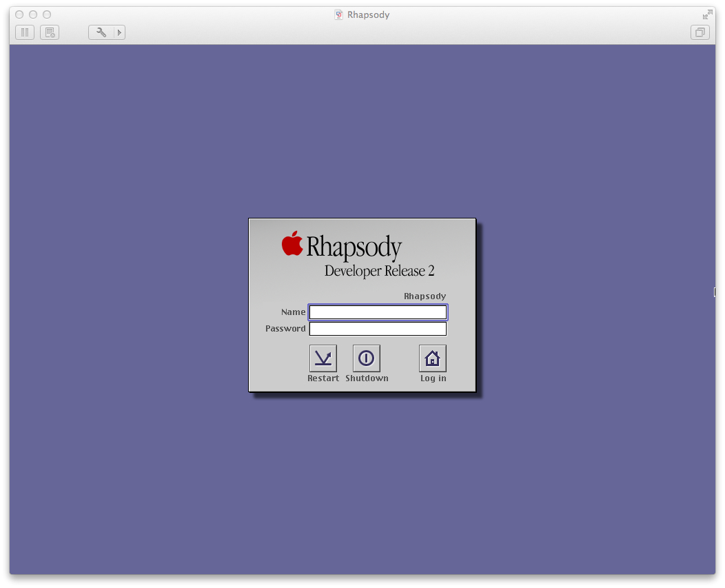The image size is (725, 588).
Task: Switch view mode using the top-right windows icon
Action: pos(700,32)
